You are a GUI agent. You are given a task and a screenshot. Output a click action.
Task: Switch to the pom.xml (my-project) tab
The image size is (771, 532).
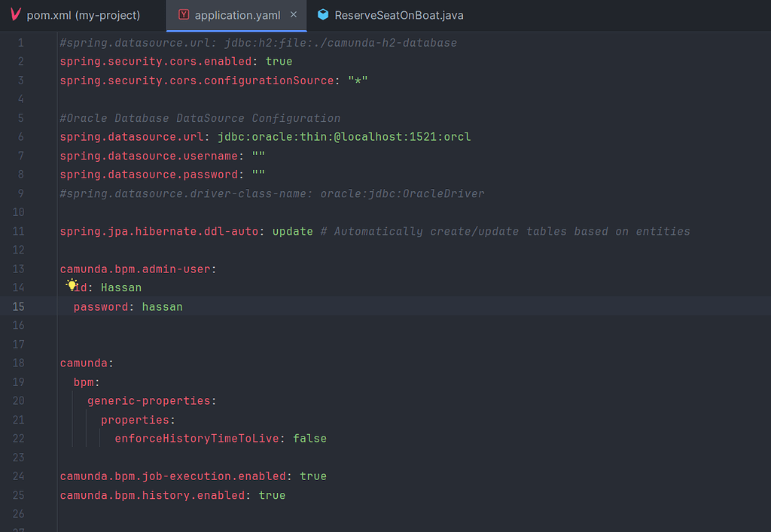(83, 15)
